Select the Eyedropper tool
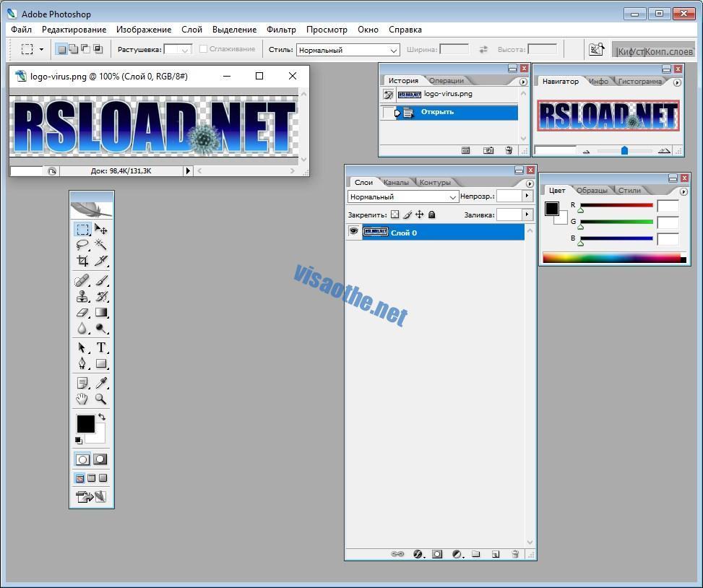The image size is (703, 588). point(101,383)
